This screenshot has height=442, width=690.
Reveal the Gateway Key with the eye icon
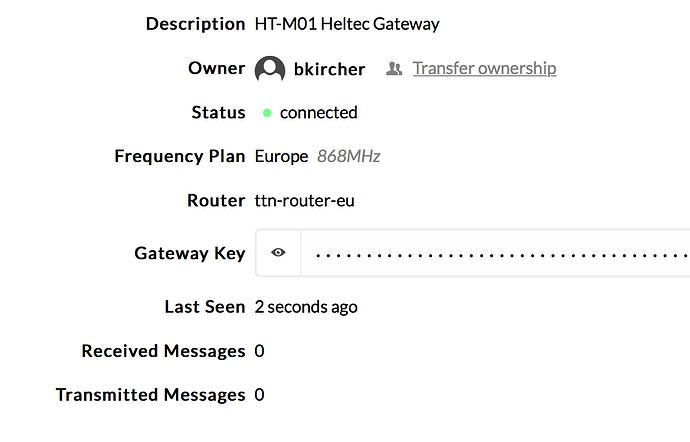pyautogui.click(x=278, y=253)
